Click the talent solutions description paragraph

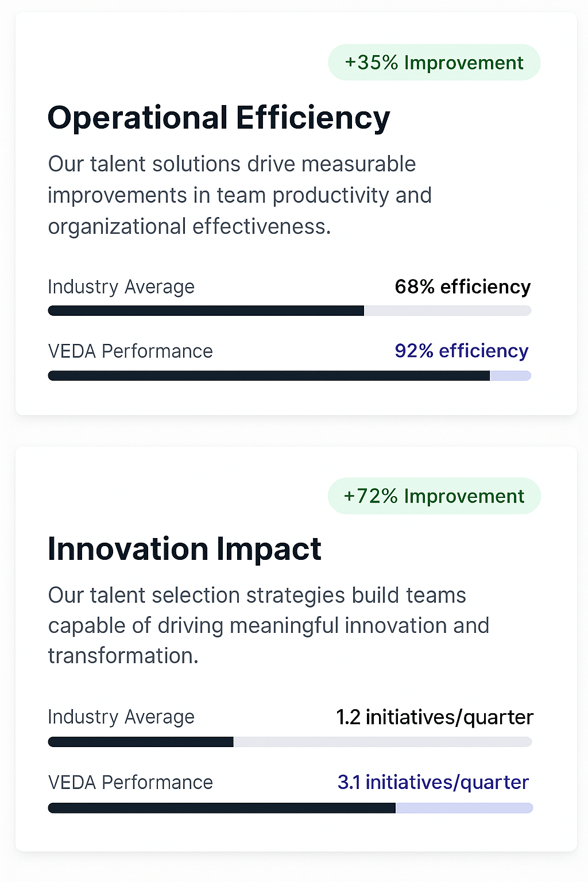coord(239,195)
